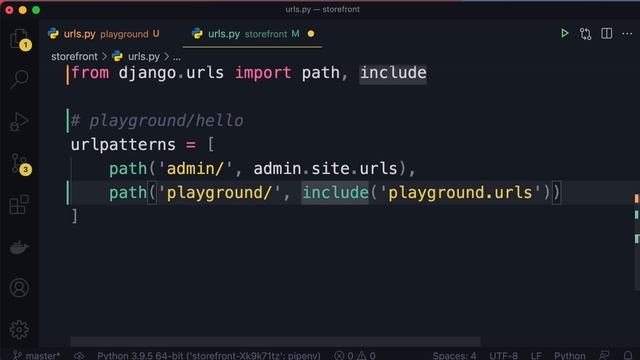The image size is (640, 360).
Task: Open changes compare icon in toolbar
Action: [x=585, y=34]
